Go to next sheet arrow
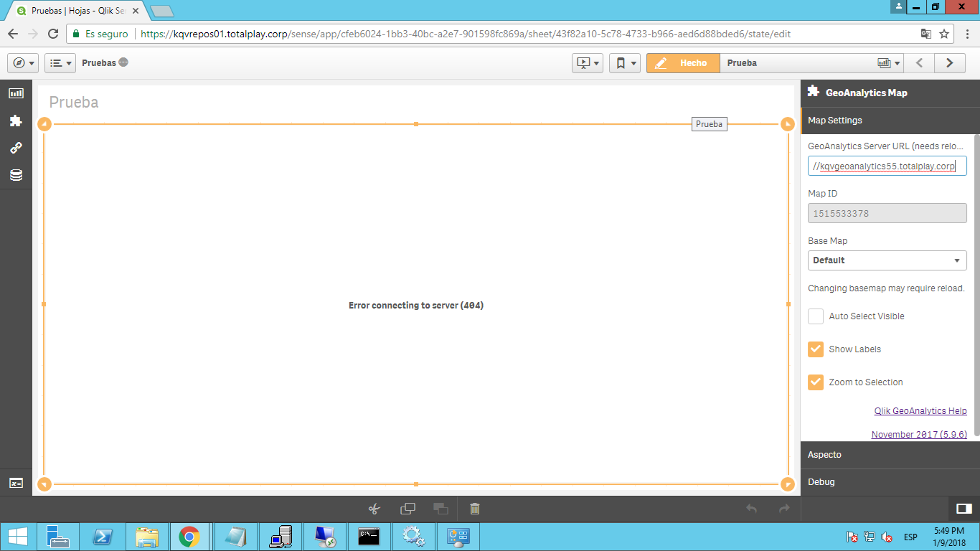Screen dimensions: 980x551 (x=950, y=63)
